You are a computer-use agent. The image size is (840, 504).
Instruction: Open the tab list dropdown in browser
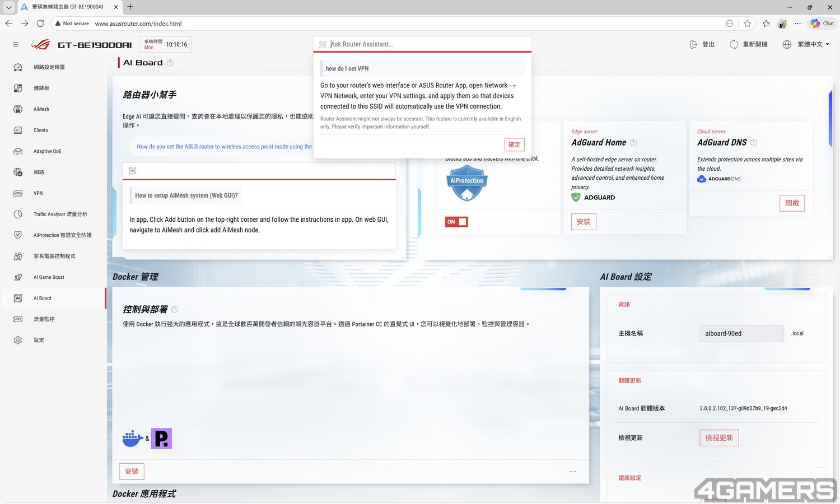pyautogui.click(x=9, y=7)
